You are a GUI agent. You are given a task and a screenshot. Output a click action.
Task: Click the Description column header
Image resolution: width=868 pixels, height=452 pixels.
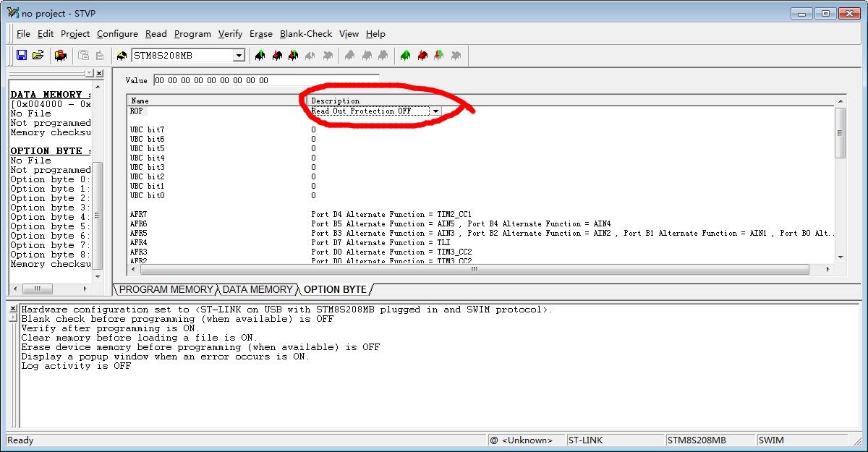tap(571, 101)
